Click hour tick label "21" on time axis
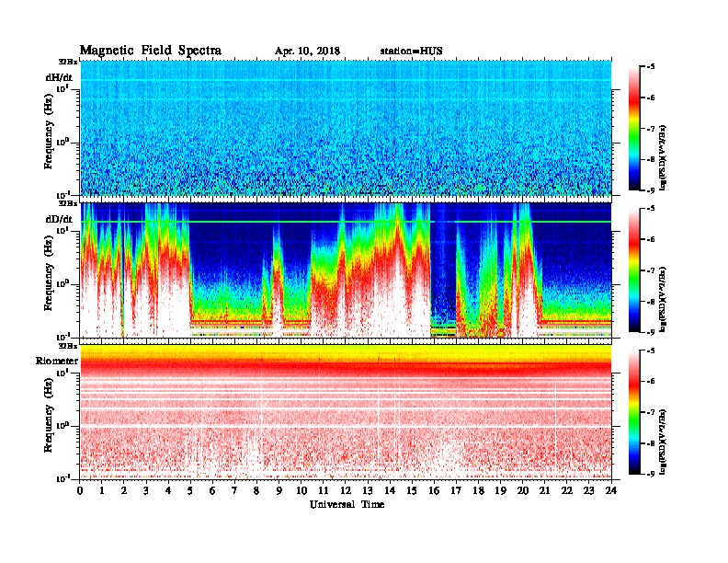Image resolution: width=728 pixels, height=563 pixels. [544, 490]
